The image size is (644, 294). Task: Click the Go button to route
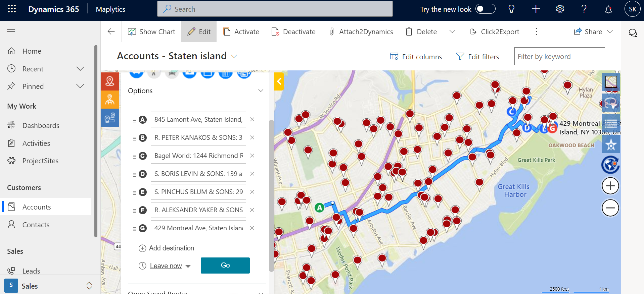pos(225,266)
